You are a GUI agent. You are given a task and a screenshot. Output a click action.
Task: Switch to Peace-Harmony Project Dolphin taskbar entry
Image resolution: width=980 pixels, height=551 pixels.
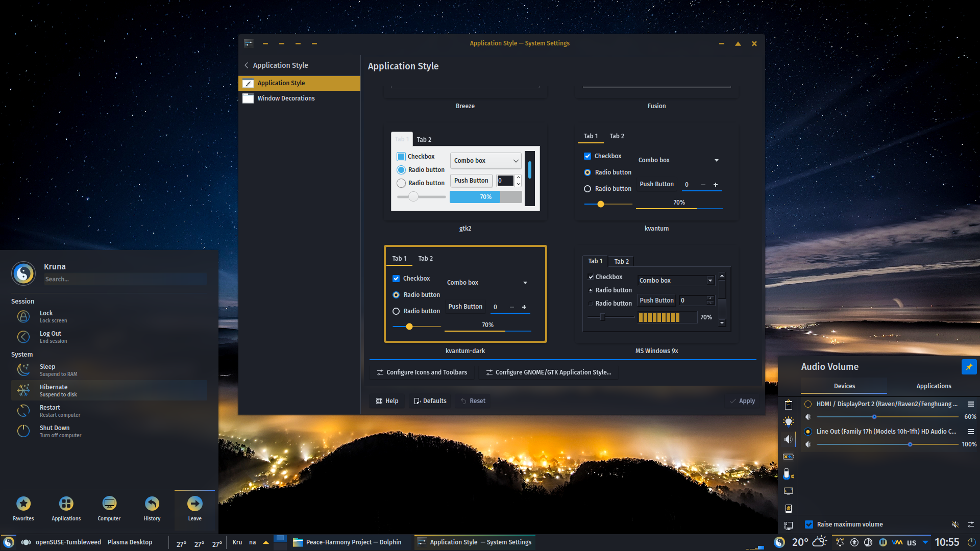pyautogui.click(x=347, y=542)
